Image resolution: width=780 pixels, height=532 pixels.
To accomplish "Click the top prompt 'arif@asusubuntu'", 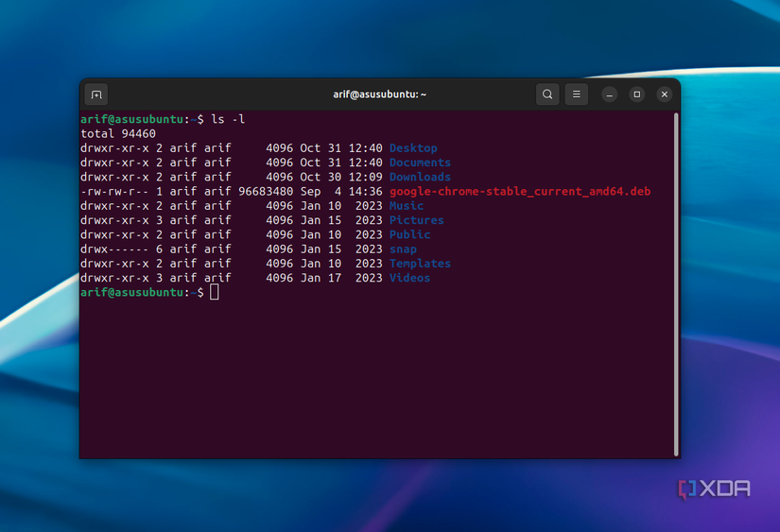I will point(131,119).
